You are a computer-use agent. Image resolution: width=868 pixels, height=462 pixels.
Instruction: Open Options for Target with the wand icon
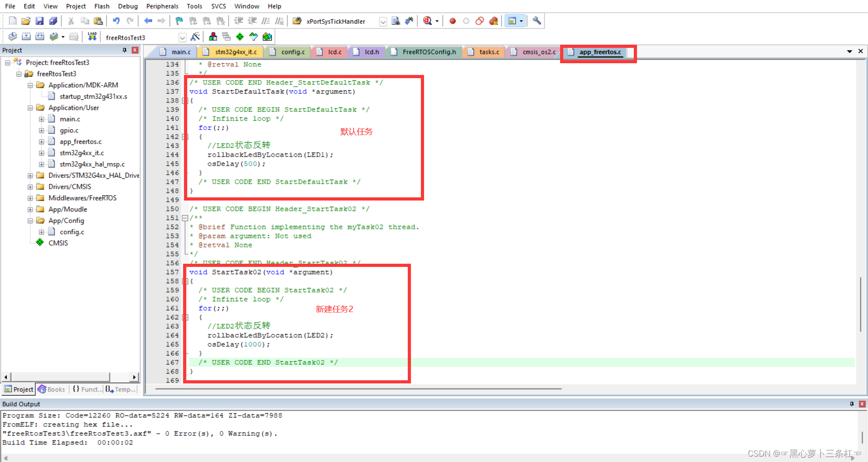click(196, 37)
